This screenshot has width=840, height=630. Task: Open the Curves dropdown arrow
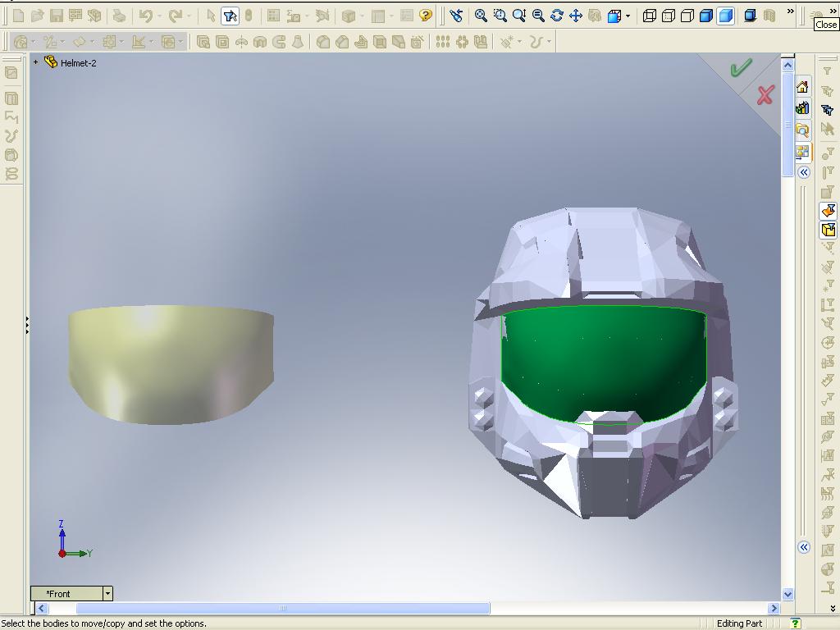[549, 42]
